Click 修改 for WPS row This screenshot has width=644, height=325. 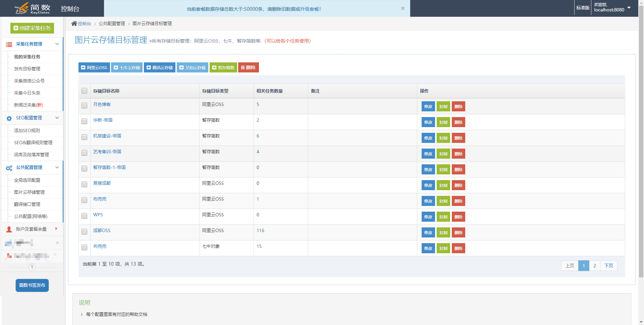[428, 217]
